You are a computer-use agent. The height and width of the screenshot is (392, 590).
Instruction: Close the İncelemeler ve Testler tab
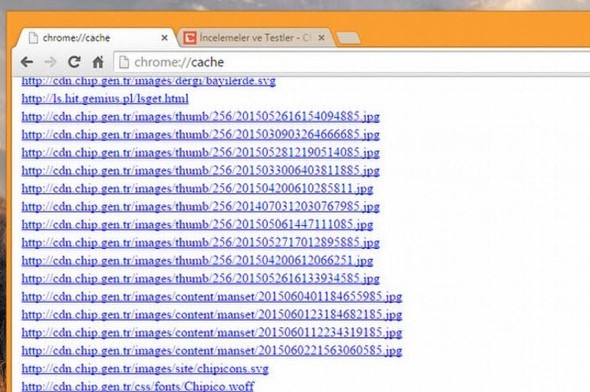321,38
